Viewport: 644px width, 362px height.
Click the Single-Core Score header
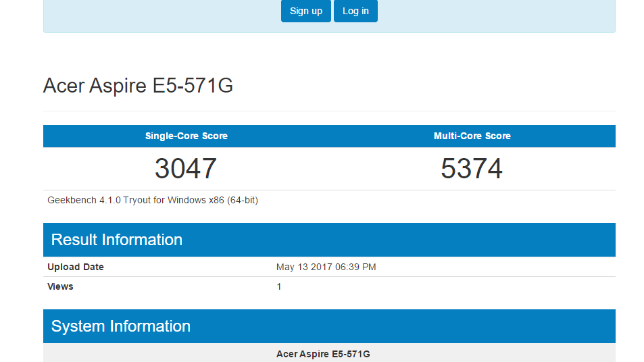pos(187,136)
